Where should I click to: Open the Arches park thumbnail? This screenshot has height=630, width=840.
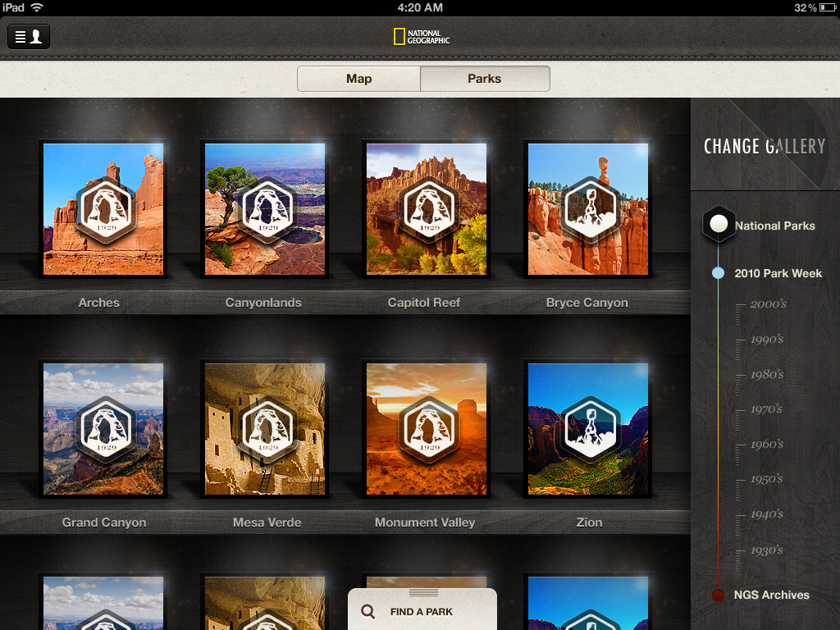pyautogui.click(x=103, y=209)
